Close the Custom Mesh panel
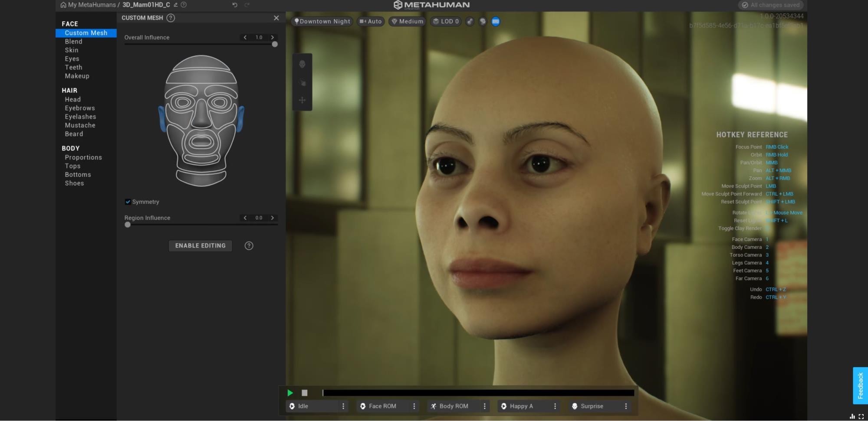The image size is (868, 421). pos(276,18)
